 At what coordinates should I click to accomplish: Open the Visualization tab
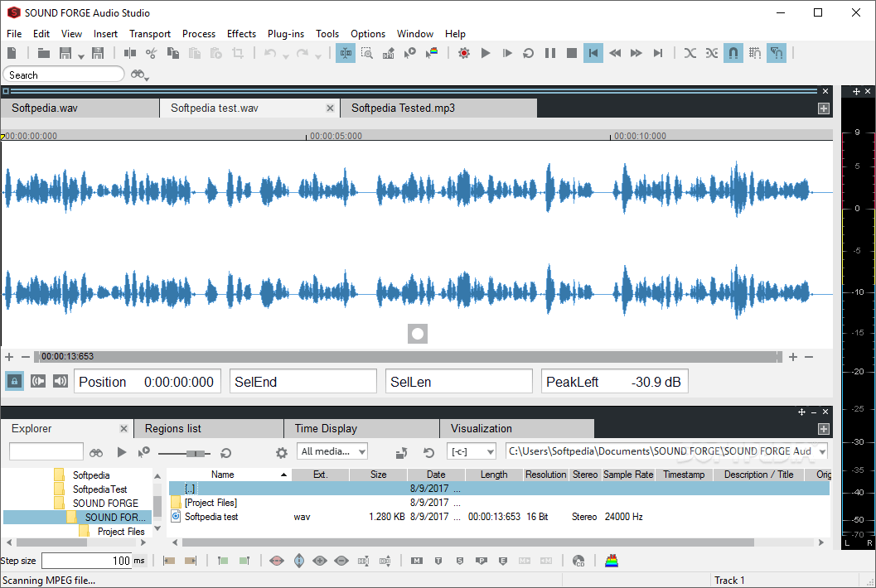517,428
